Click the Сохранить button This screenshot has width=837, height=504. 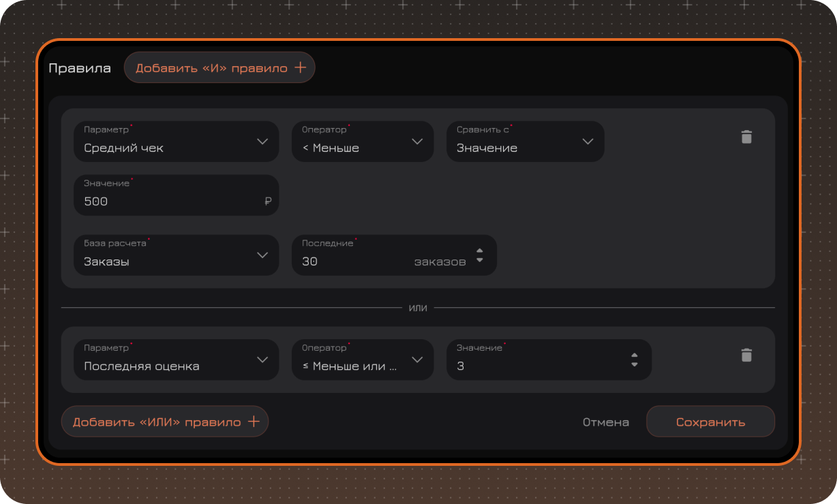click(x=710, y=422)
